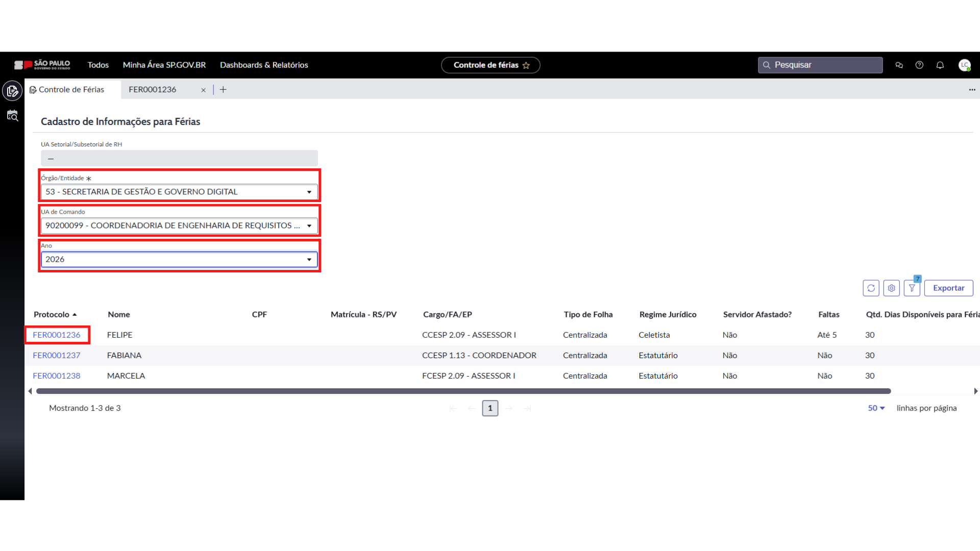980x551 pixels.
Task: Switch to the Controle de Férias tab
Action: pos(71,90)
